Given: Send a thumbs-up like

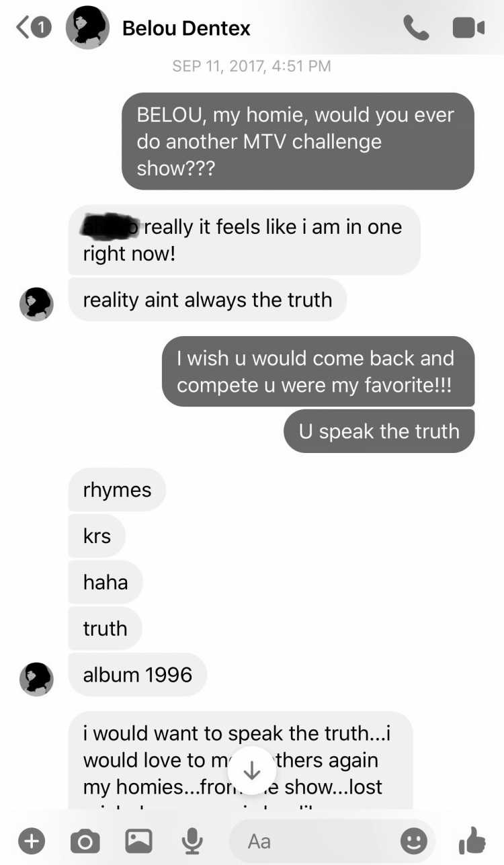Looking at the screenshot, I should click(x=472, y=840).
